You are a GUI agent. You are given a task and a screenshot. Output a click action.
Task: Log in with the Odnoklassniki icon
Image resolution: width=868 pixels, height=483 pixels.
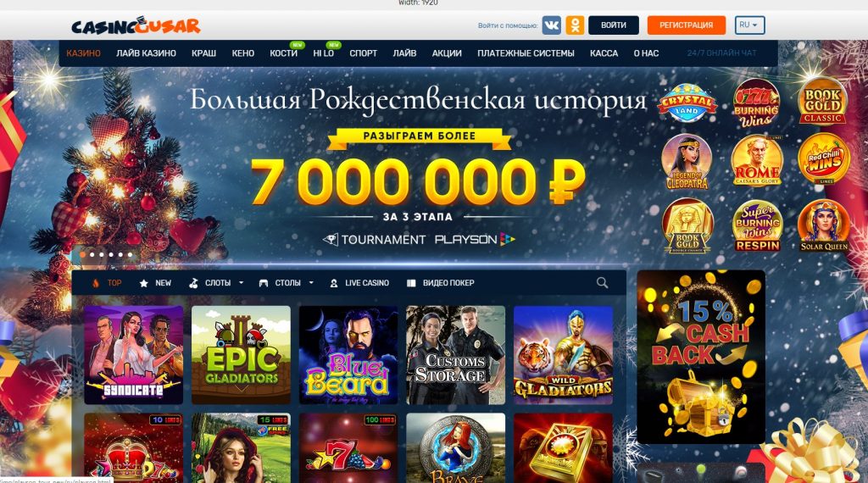coord(575,25)
